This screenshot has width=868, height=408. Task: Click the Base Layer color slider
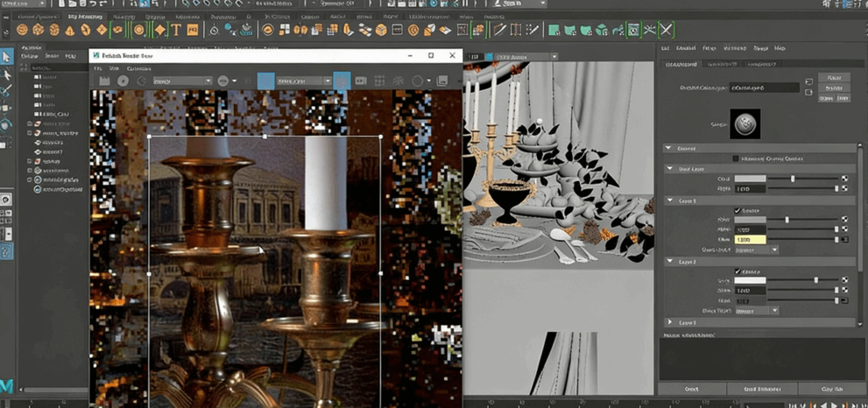794,179
